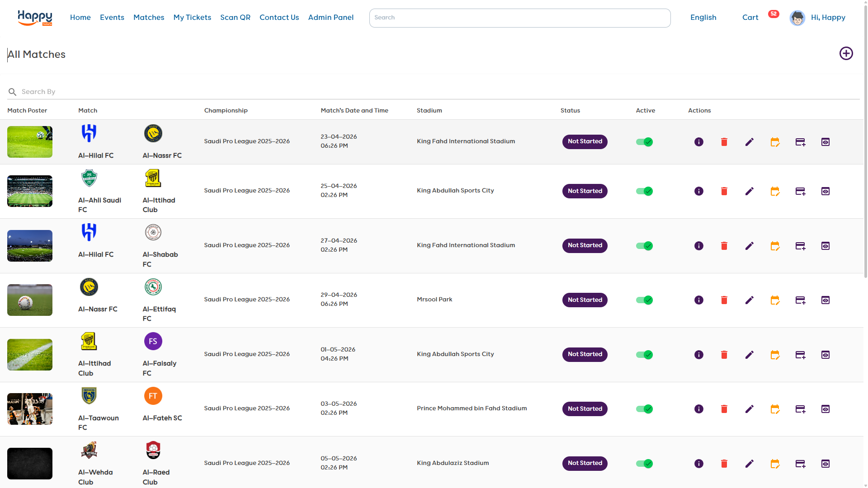Click the add new match plus icon
This screenshot has width=868, height=488.
846,53
